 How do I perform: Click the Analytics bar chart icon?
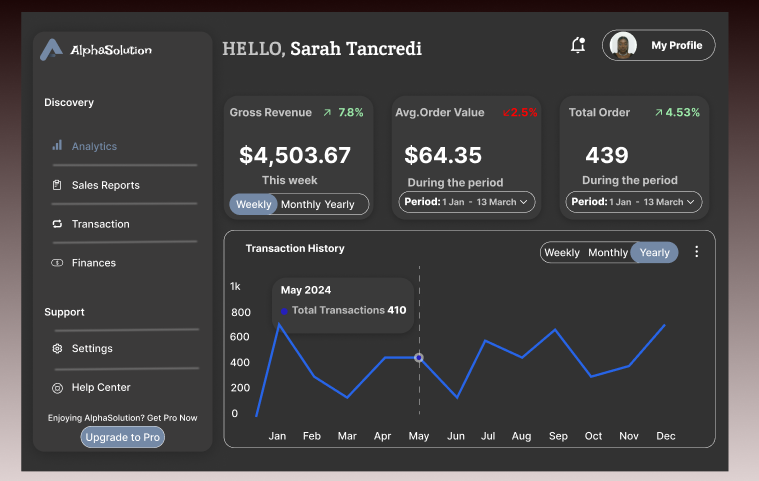(x=57, y=146)
